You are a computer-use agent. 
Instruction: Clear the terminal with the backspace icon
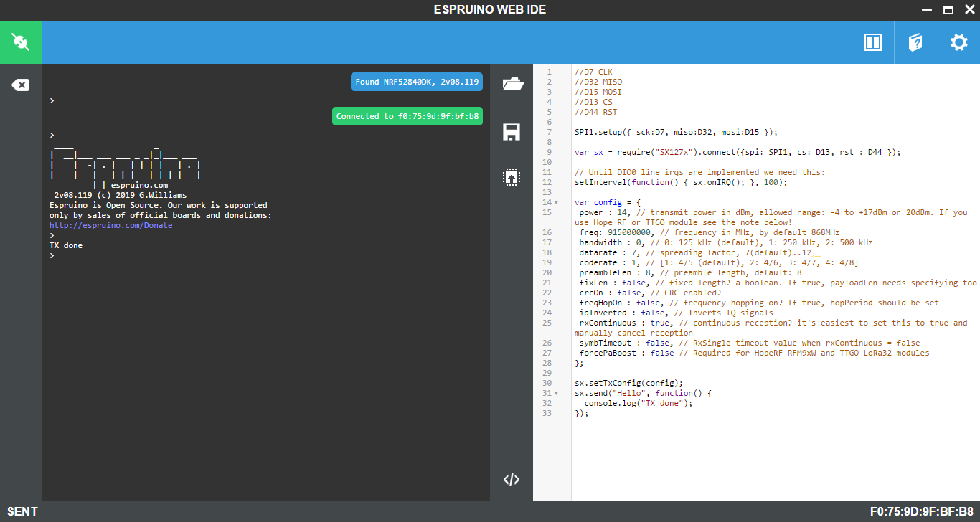click(21, 85)
